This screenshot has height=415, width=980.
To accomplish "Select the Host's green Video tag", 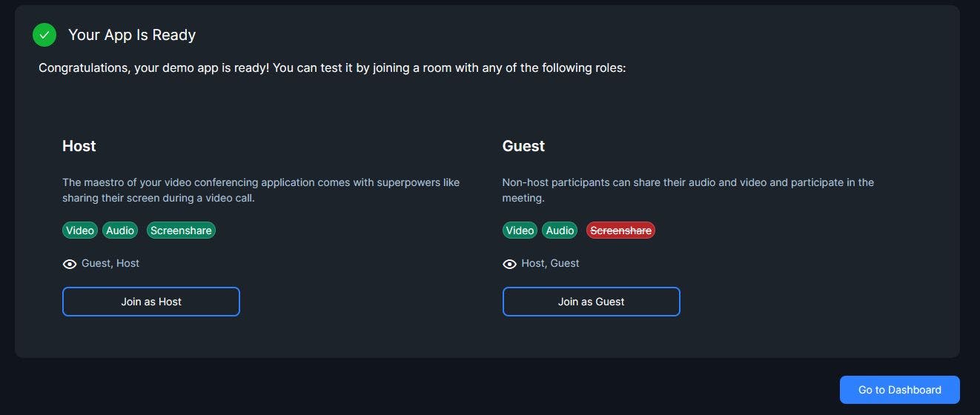I will [80, 230].
